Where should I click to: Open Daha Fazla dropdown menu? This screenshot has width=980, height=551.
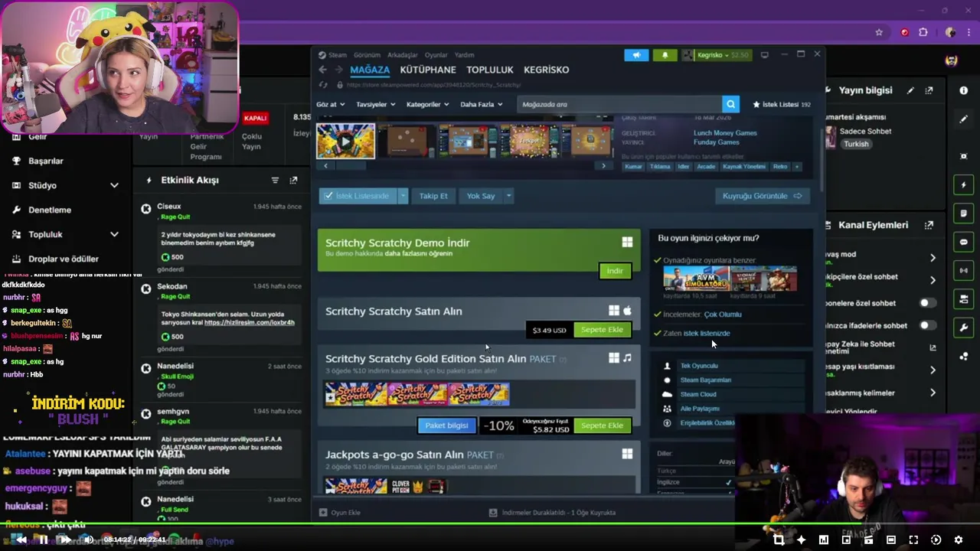(x=481, y=104)
